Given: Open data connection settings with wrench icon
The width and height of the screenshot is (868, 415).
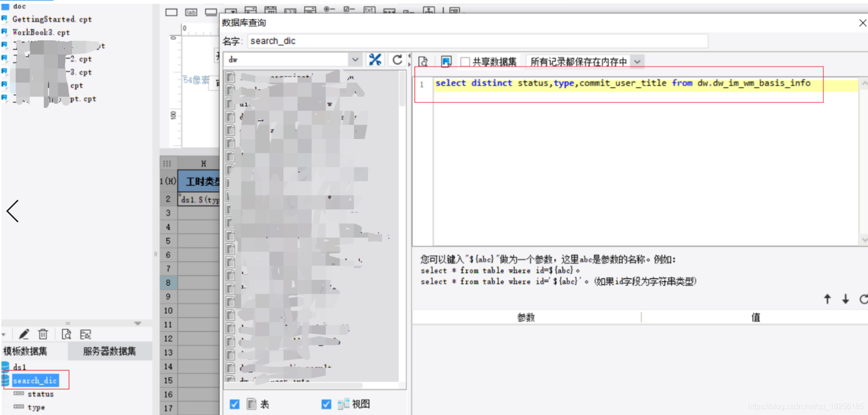Looking at the screenshot, I should point(375,60).
